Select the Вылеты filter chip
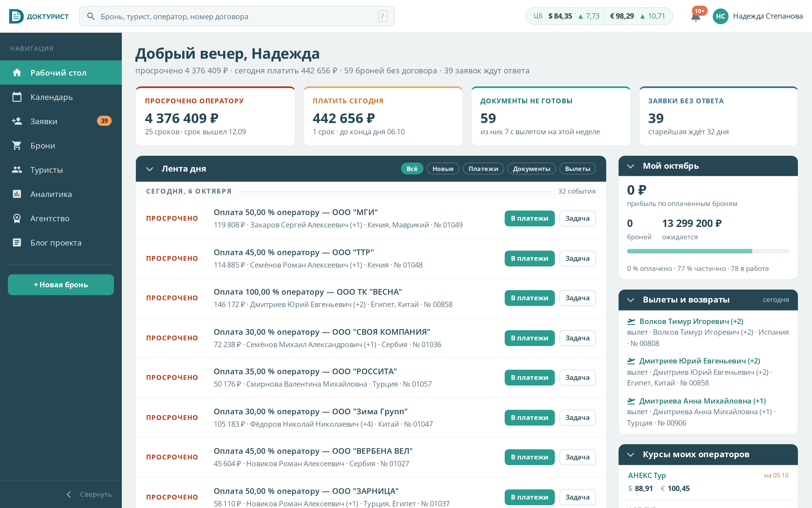This screenshot has width=812, height=508. point(577,169)
